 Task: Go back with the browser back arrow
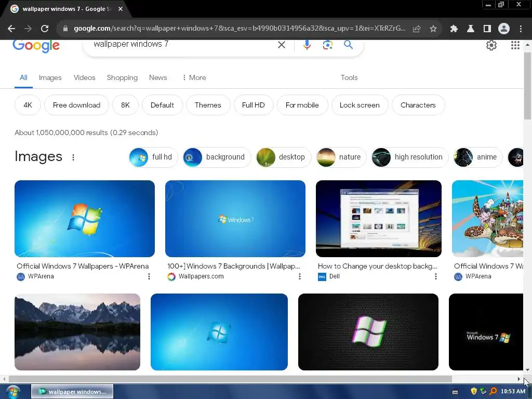11,29
